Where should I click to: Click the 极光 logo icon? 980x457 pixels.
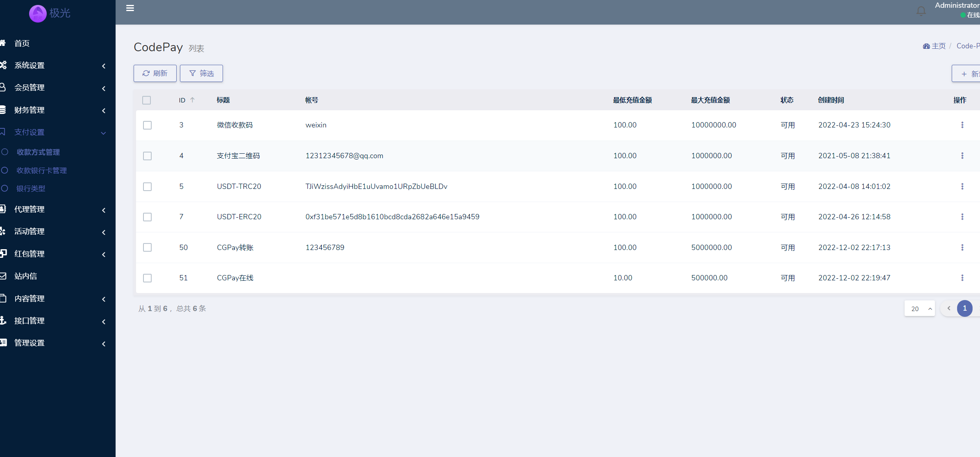coord(38,14)
